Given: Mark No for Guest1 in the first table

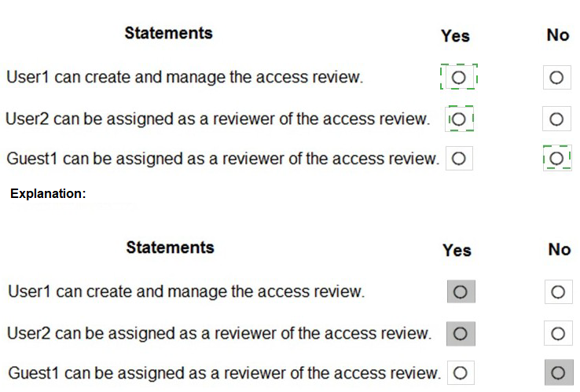Looking at the screenshot, I should pyautogui.click(x=556, y=159).
